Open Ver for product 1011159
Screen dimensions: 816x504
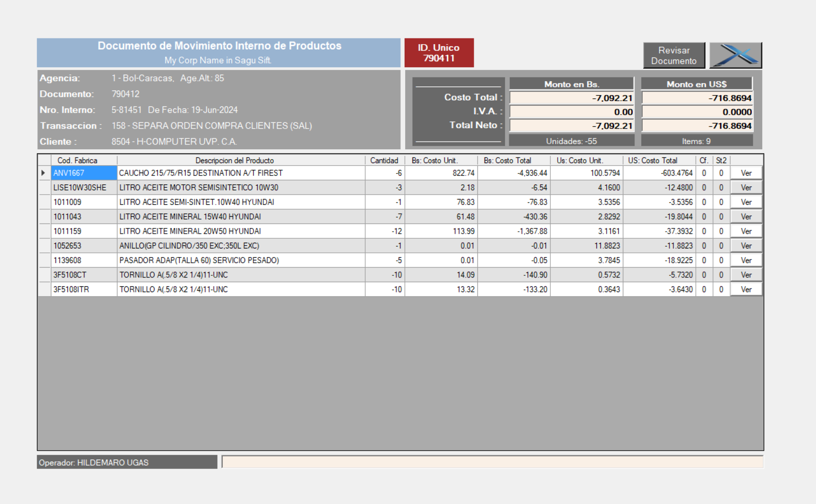746,231
